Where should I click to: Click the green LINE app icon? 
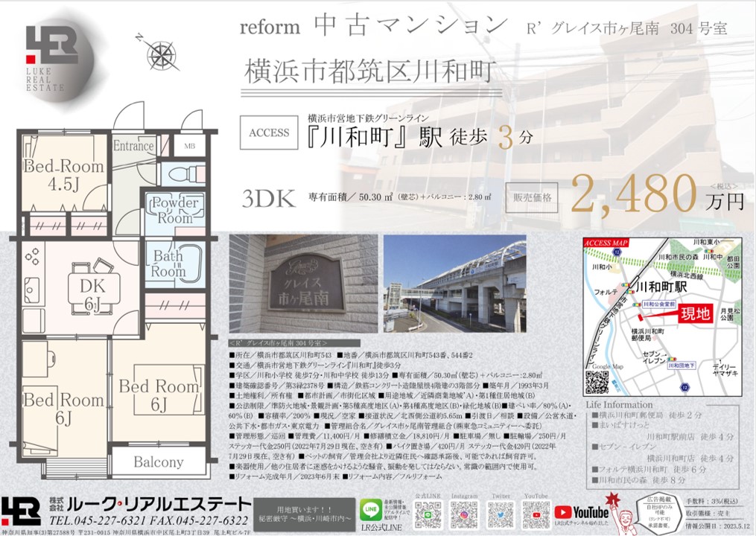point(370,509)
